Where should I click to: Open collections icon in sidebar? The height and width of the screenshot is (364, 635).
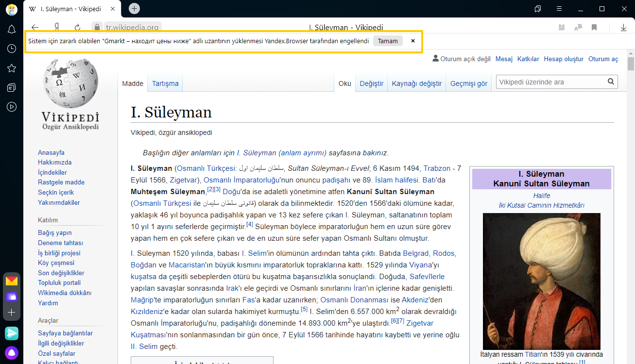[x=12, y=87]
